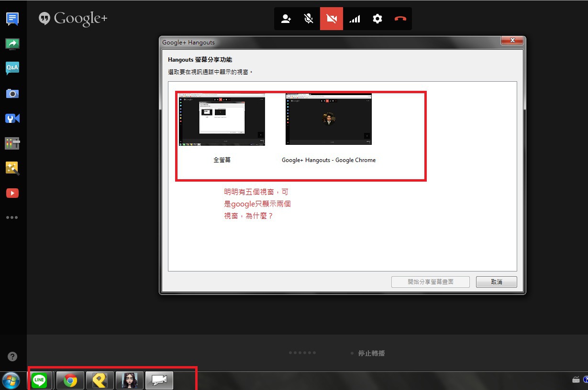Close the Google+ Hangouts dialog
Image resolution: width=588 pixels, height=390 pixels.
tap(512, 40)
